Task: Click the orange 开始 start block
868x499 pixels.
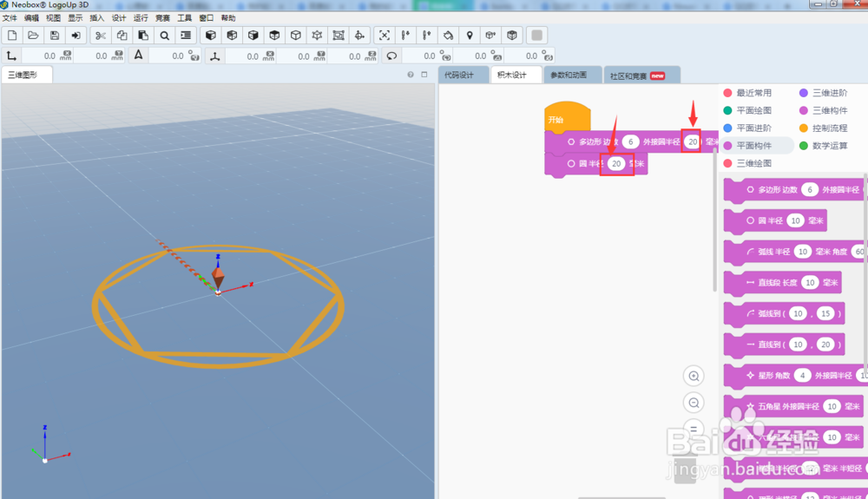Action: [x=568, y=117]
